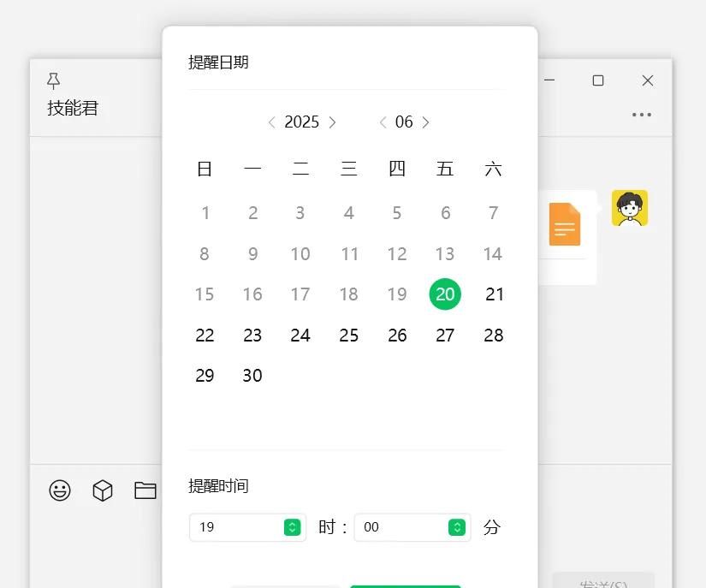Select June 21 in the calendar
This screenshot has width=706, height=588.
pyautogui.click(x=494, y=294)
